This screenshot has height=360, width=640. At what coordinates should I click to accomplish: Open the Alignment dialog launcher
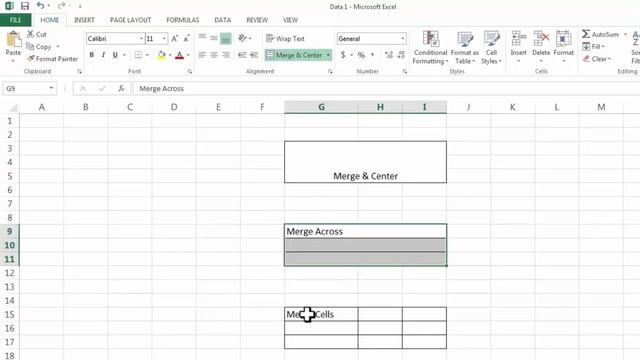(330, 71)
